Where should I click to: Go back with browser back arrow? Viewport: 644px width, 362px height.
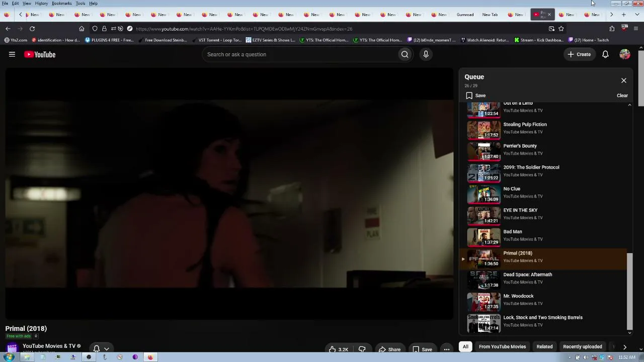8,29
